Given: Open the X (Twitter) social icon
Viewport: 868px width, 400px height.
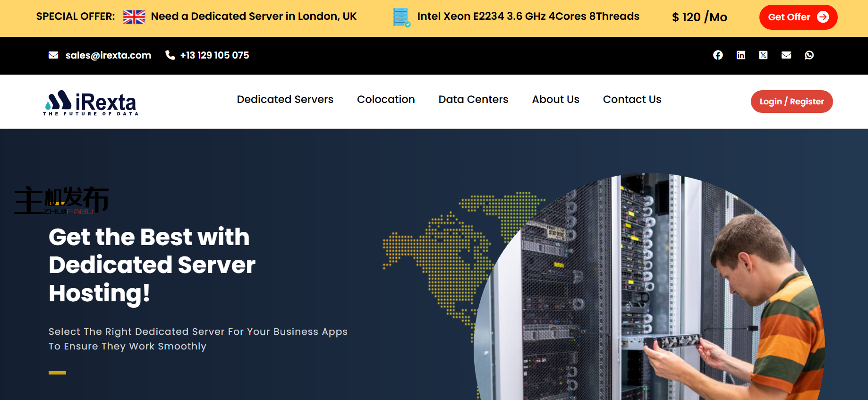Looking at the screenshot, I should pyautogui.click(x=763, y=55).
